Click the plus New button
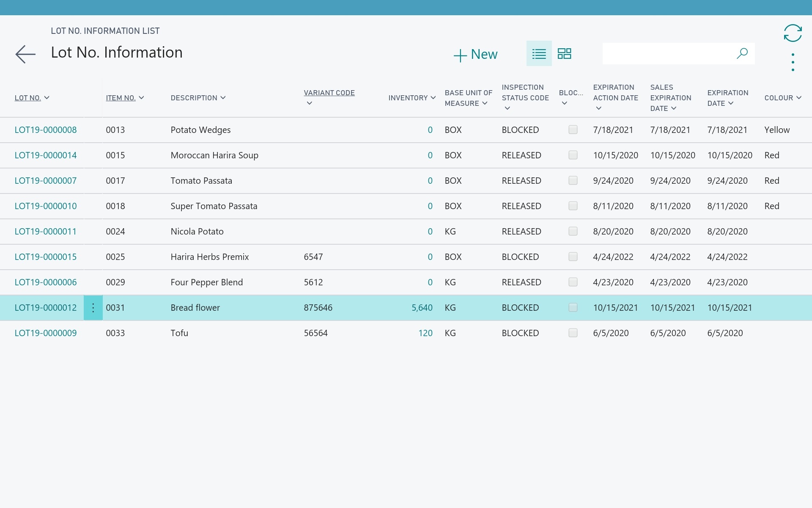Viewport: 812px width, 508px height. [x=475, y=54]
